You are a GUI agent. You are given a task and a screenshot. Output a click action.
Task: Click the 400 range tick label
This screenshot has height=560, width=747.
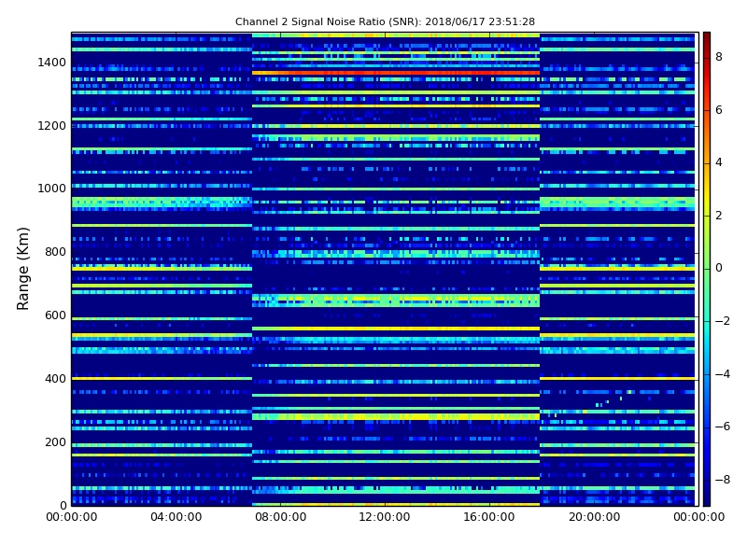pyautogui.click(x=55, y=379)
